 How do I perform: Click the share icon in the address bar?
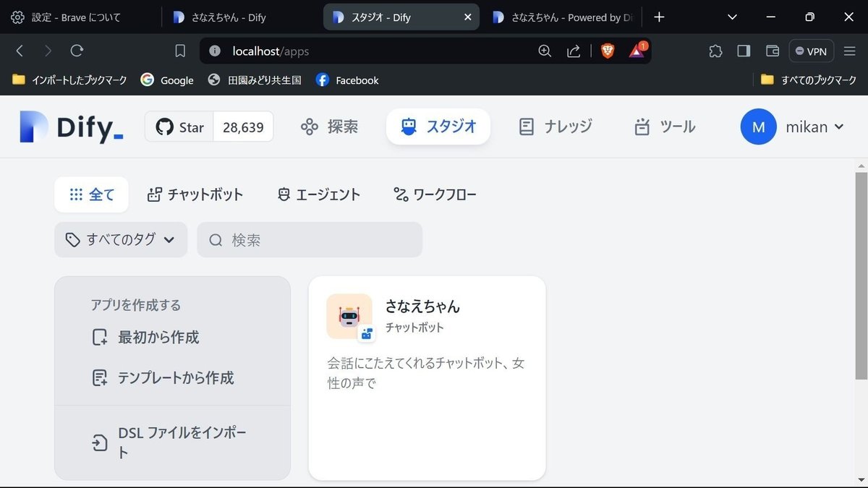coord(574,51)
